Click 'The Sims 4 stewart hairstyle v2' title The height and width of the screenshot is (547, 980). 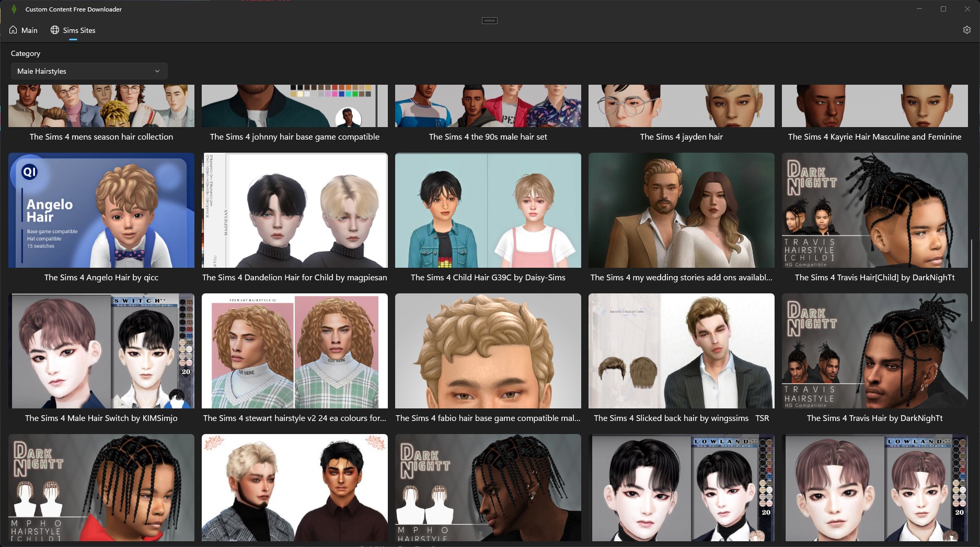pos(295,418)
